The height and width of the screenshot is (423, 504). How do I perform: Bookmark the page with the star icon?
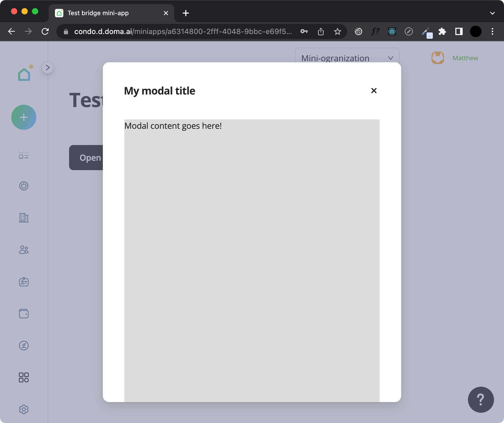pos(337,31)
